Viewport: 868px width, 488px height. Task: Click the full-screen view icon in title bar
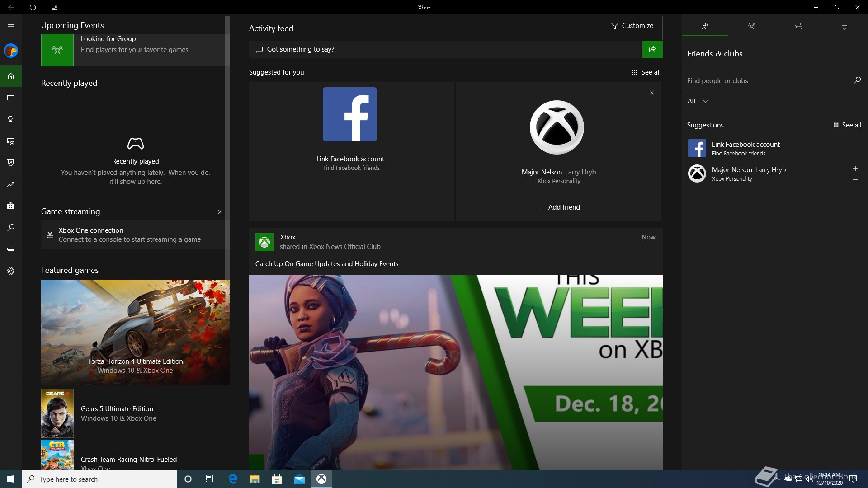click(x=54, y=7)
